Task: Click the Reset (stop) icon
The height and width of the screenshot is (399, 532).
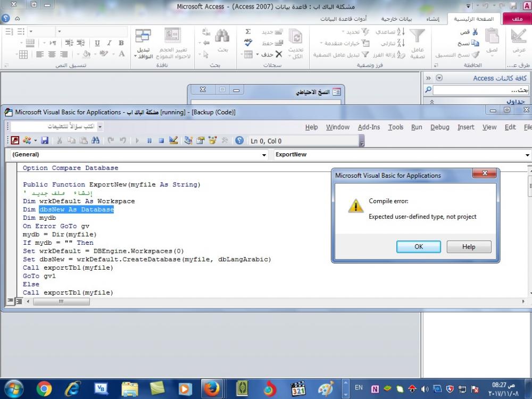Action: coord(161,141)
